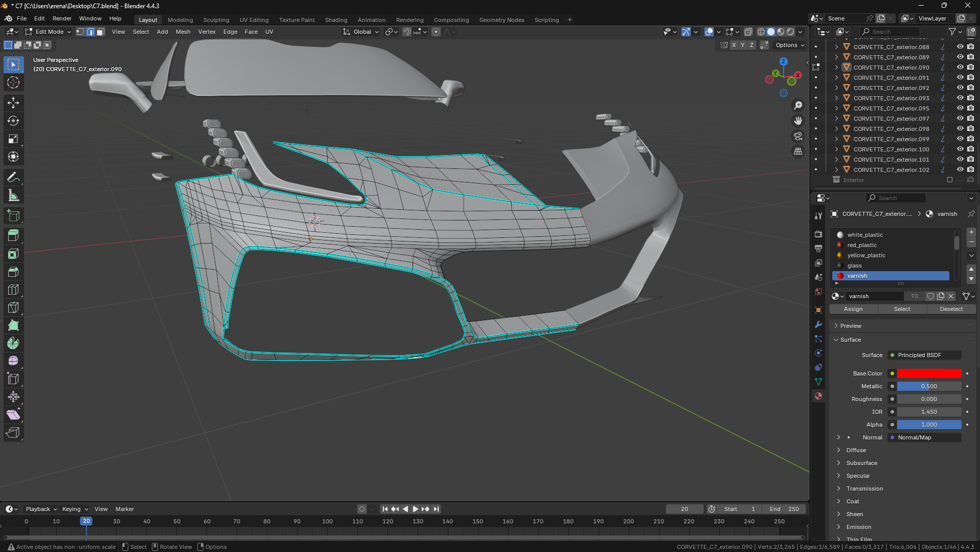Disable rendering for CORVETTE_C7_exterior.100
This screenshot has height=552, width=980.
coord(970,149)
